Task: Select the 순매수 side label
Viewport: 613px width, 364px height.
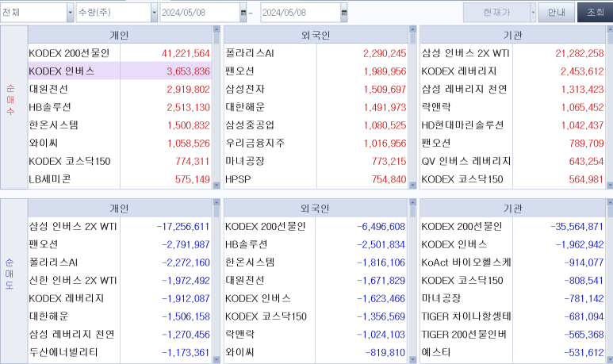Action: point(10,100)
